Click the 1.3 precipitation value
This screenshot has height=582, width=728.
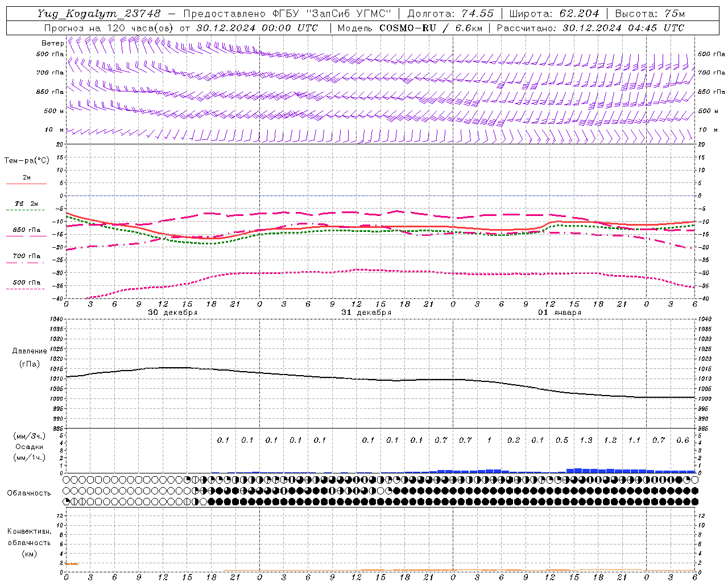tap(586, 440)
